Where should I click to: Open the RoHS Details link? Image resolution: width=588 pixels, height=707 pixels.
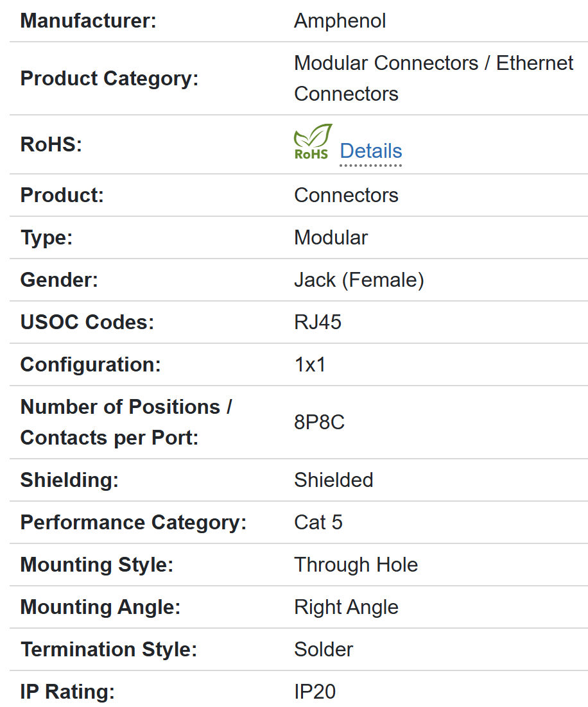click(370, 151)
